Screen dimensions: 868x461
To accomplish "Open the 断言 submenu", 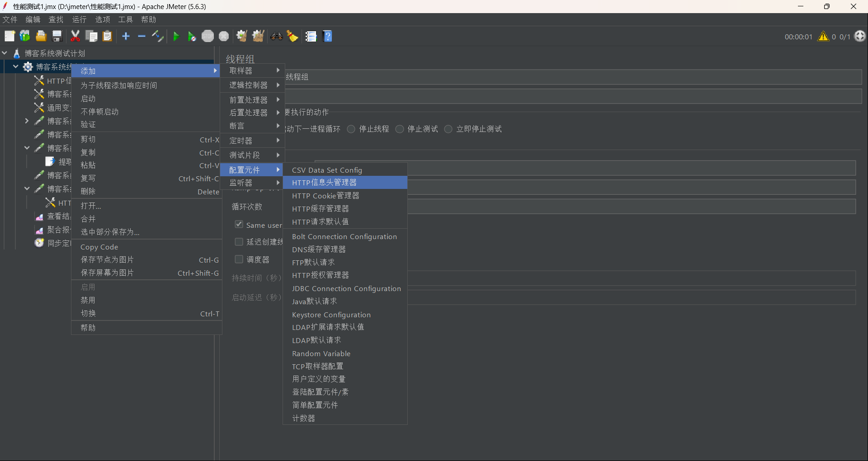I will coord(252,126).
